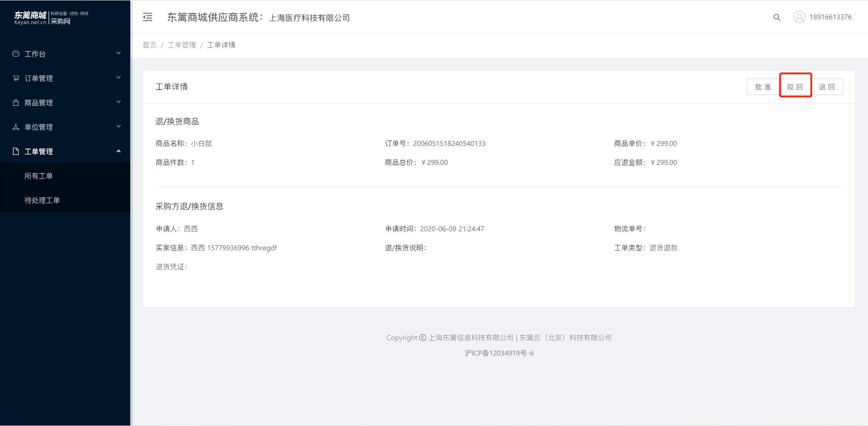Collapse the 工单管理 menu chevron

click(x=118, y=151)
